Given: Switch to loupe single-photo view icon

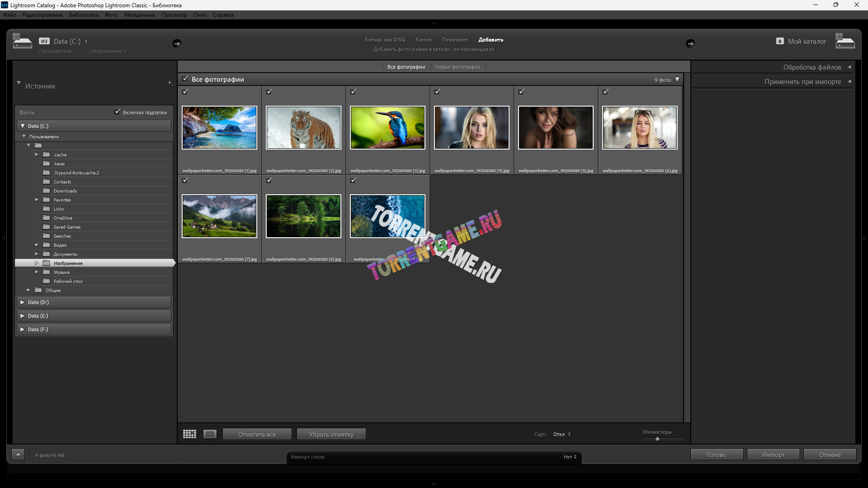Looking at the screenshot, I should [210, 434].
